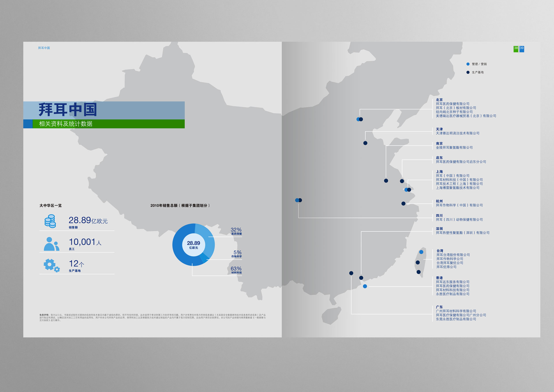Click 金陵拜耳聚氨酯有限公司
The width and height of the screenshot is (554, 392).
tap(454, 148)
